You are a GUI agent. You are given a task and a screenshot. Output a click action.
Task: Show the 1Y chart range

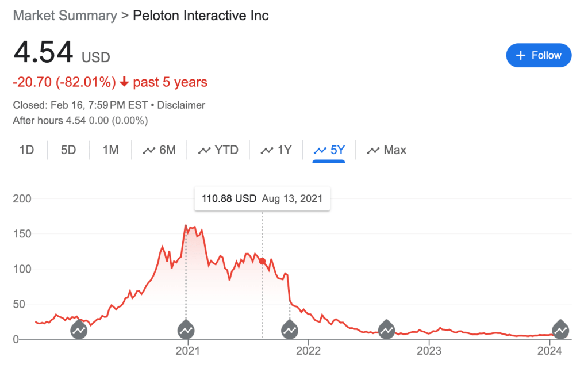pos(276,150)
